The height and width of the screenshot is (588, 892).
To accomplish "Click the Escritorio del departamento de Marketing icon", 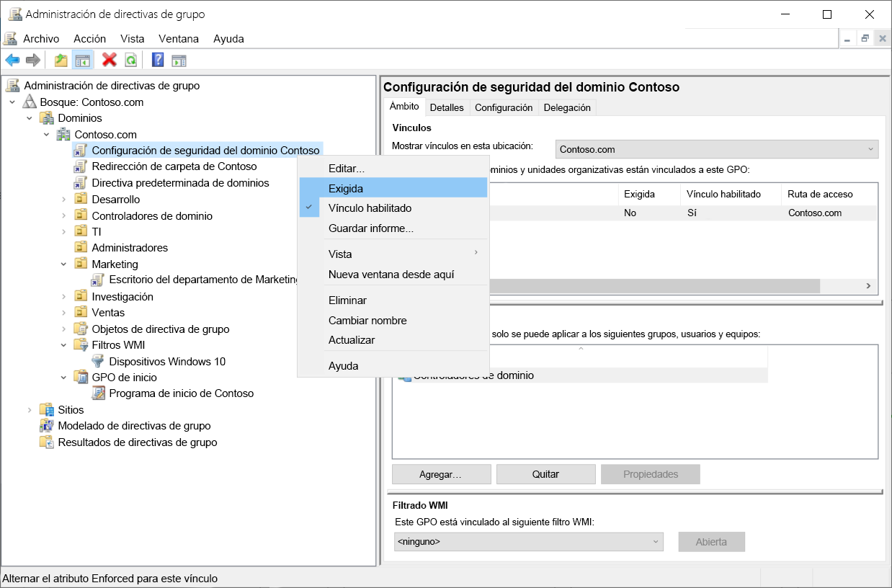I will tap(97, 280).
